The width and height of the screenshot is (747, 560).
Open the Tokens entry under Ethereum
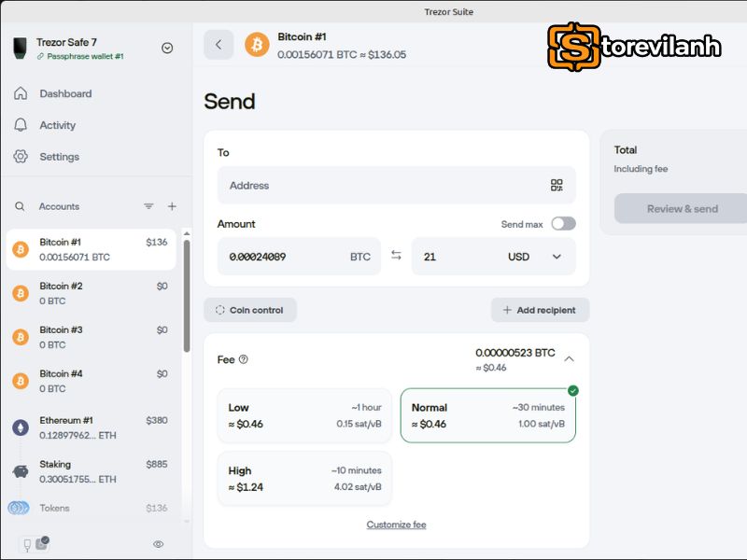point(91,508)
